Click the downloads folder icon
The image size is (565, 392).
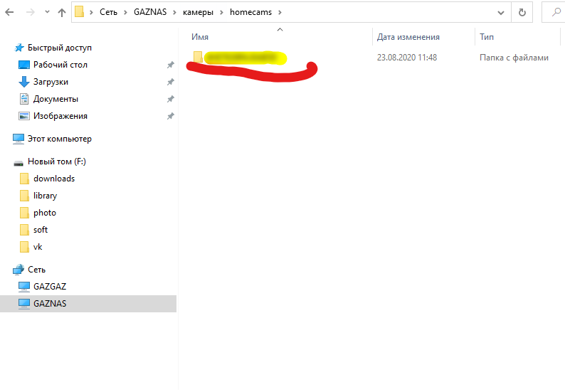pos(24,179)
